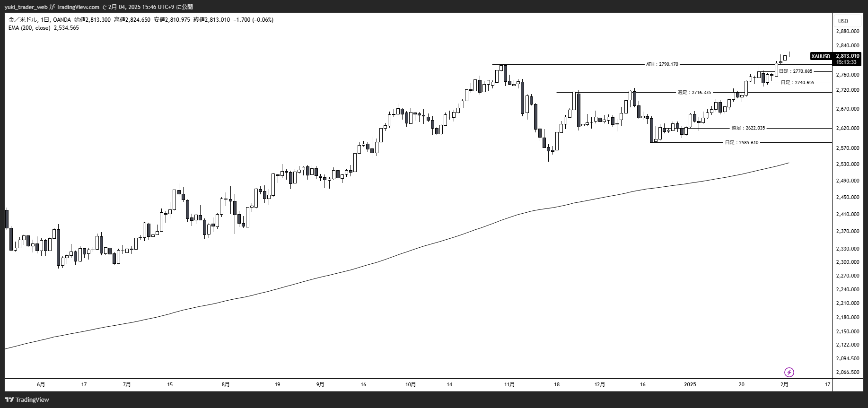Viewport: 868px width, 408px height.
Task: Open the yuki_trader_web author link in header
Action: 26,7
